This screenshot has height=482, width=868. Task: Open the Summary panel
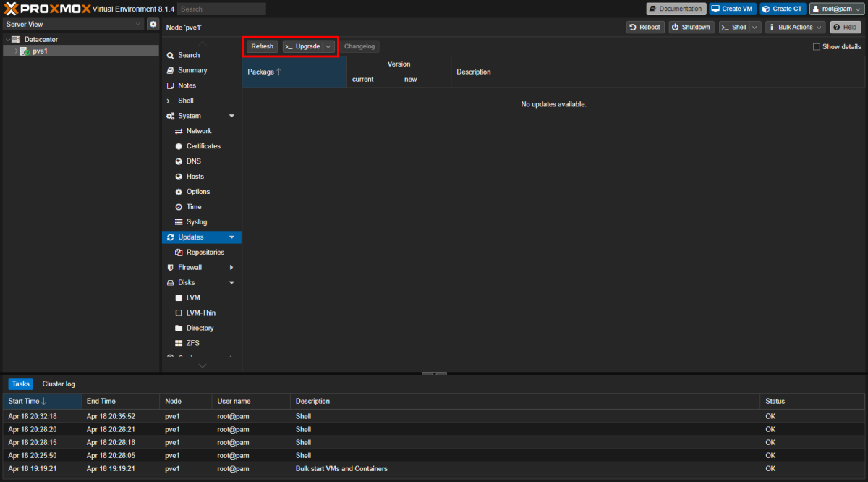click(192, 70)
